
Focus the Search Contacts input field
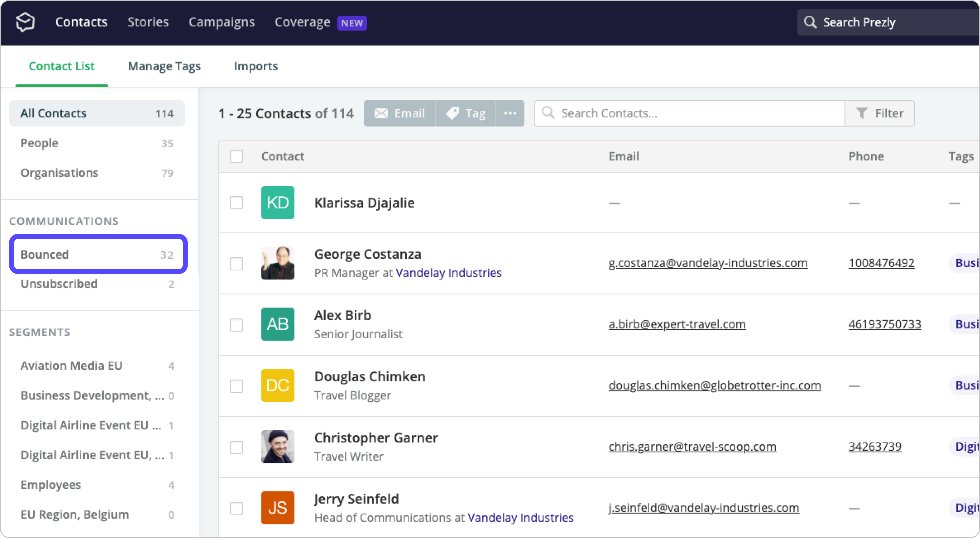coord(689,113)
